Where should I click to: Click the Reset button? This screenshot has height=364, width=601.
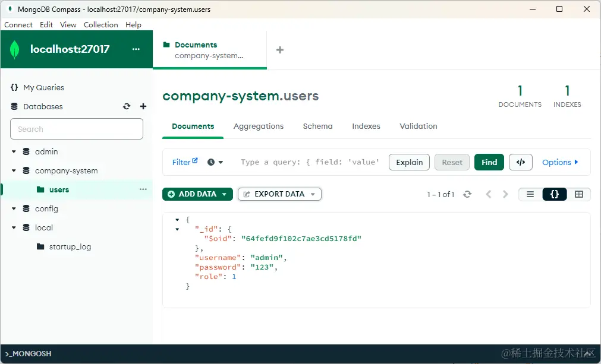pos(452,162)
